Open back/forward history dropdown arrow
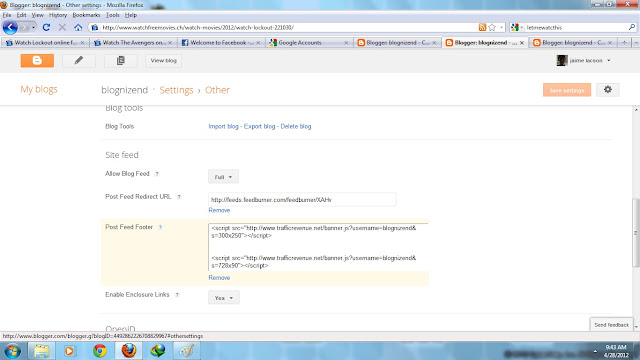The width and height of the screenshot is (640, 360). click(x=33, y=27)
